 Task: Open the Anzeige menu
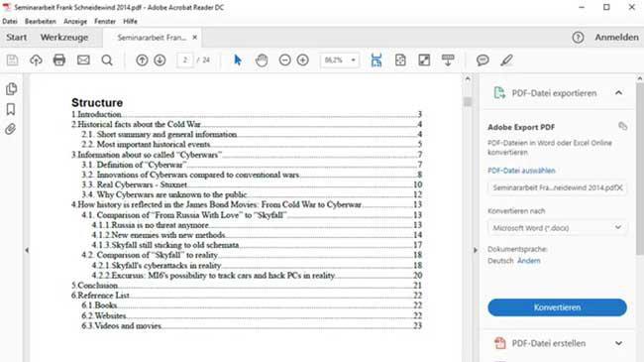click(x=75, y=22)
